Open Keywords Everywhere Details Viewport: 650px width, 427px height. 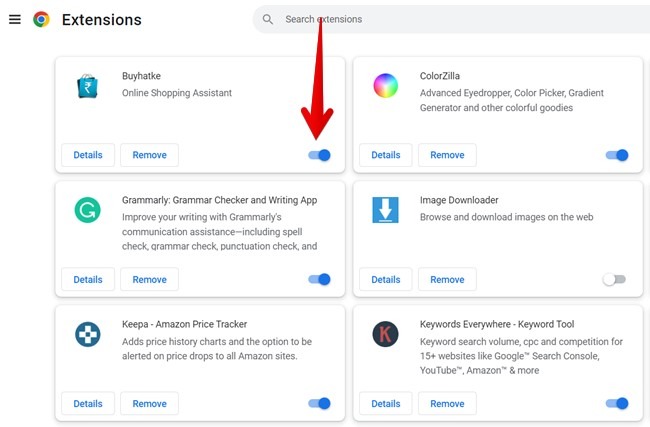(x=386, y=403)
